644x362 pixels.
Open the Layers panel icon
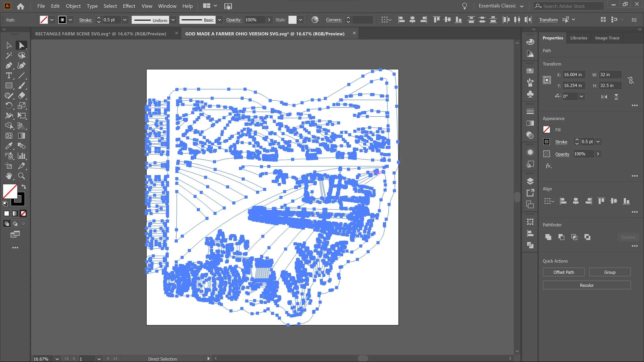coord(530,181)
